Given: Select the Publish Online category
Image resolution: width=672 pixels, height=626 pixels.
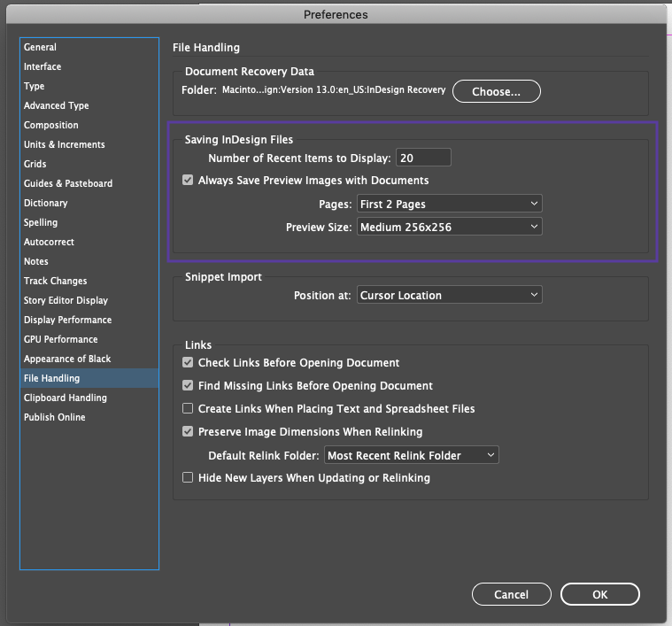Looking at the screenshot, I should (x=55, y=418).
